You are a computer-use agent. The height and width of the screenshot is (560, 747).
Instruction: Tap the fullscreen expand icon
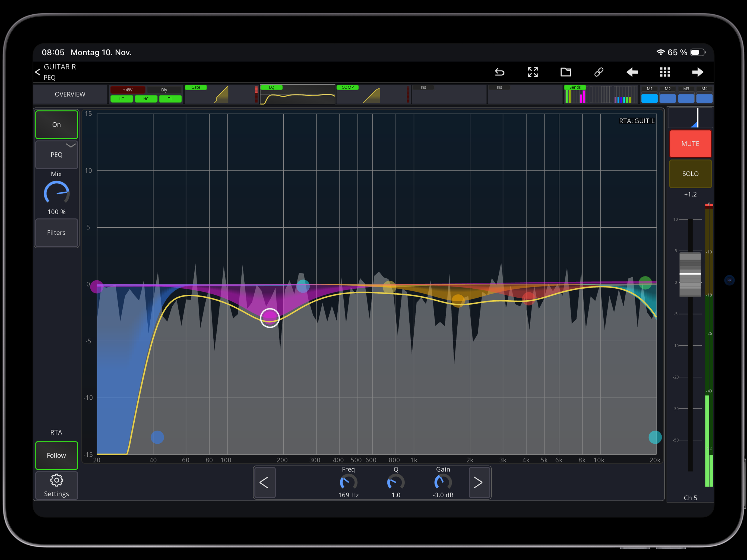pos(533,72)
